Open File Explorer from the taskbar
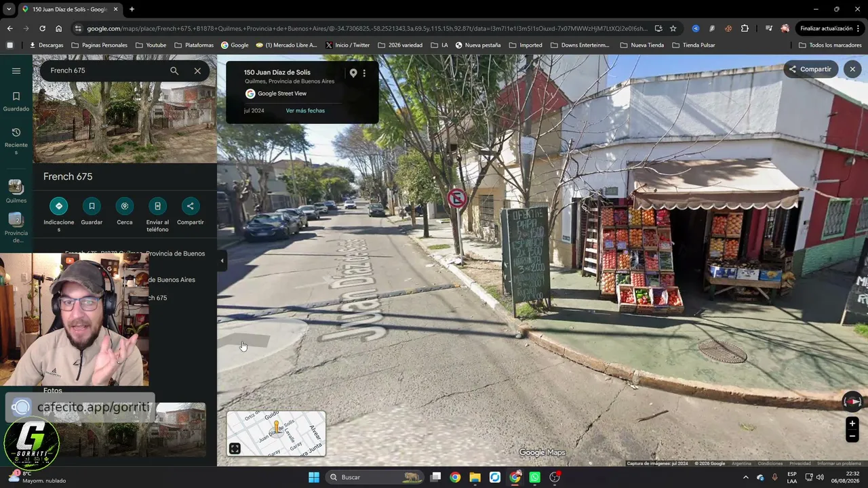Viewport: 868px width, 488px height. coord(475,477)
